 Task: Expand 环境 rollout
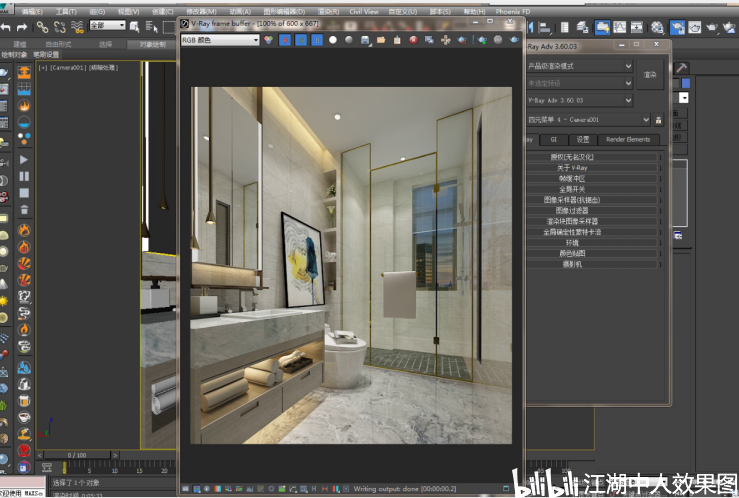tap(592, 243)
